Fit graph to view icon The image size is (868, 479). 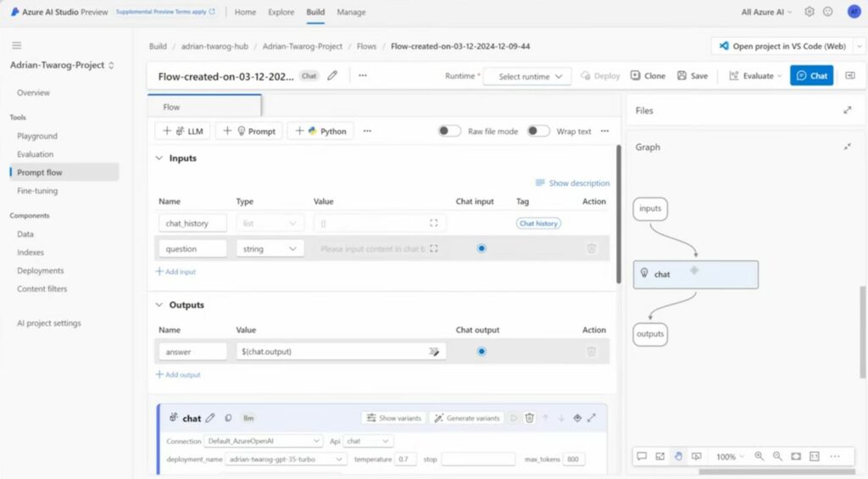pyautogui.click(x=796, y=456)
